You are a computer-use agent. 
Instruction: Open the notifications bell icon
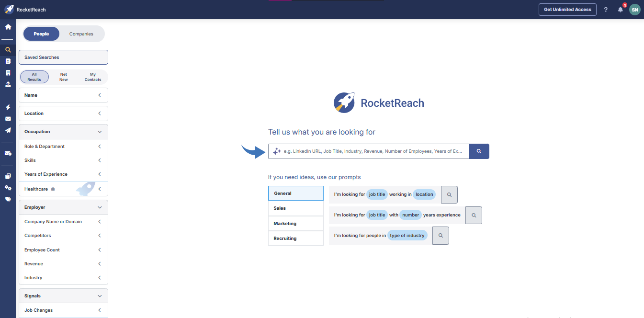pos(621,10)
